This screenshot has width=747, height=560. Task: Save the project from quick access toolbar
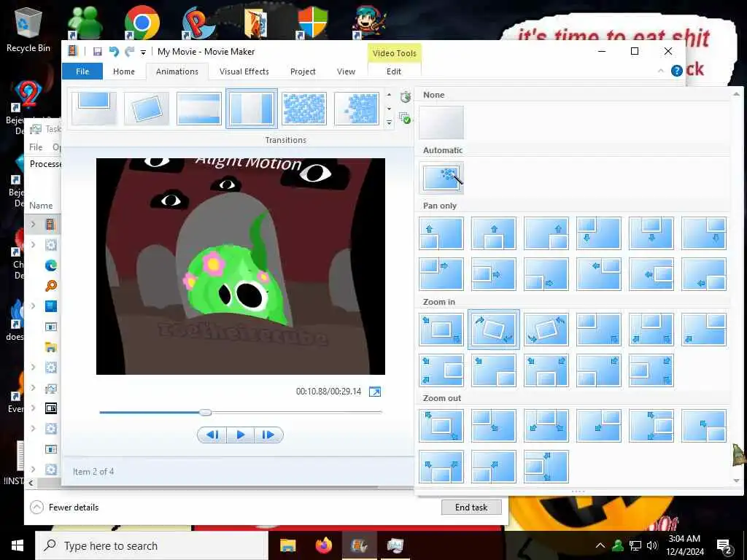pos(97,52)
